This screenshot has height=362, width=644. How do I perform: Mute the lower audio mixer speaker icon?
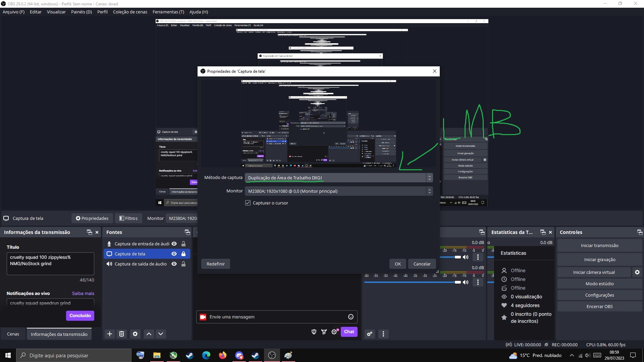(x=466, y=282)
